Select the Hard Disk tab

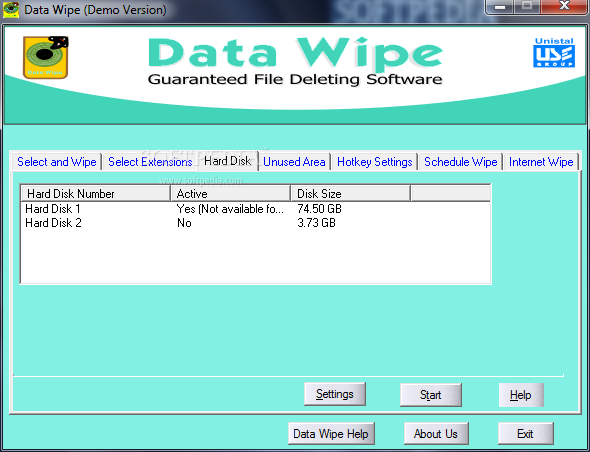pos(227,161)
